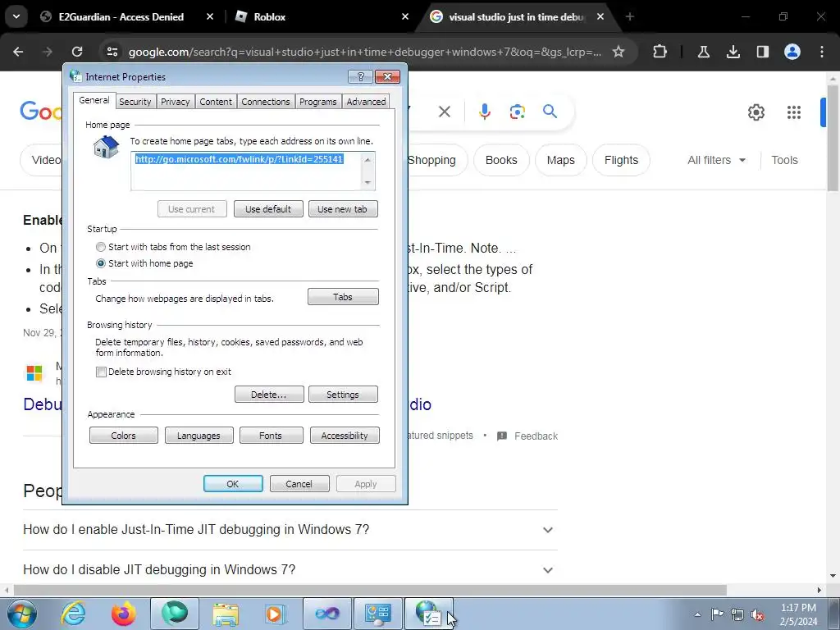
Task: Click the Delete... browsing history button
Action: tap(269, 395)
